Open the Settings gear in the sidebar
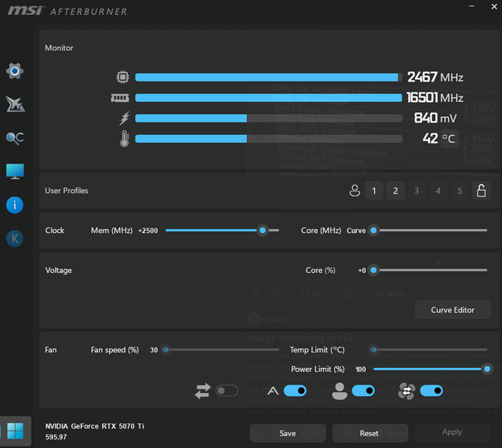Image resolution: width=502 pixels, height=448 pixels. coord(14,71)
